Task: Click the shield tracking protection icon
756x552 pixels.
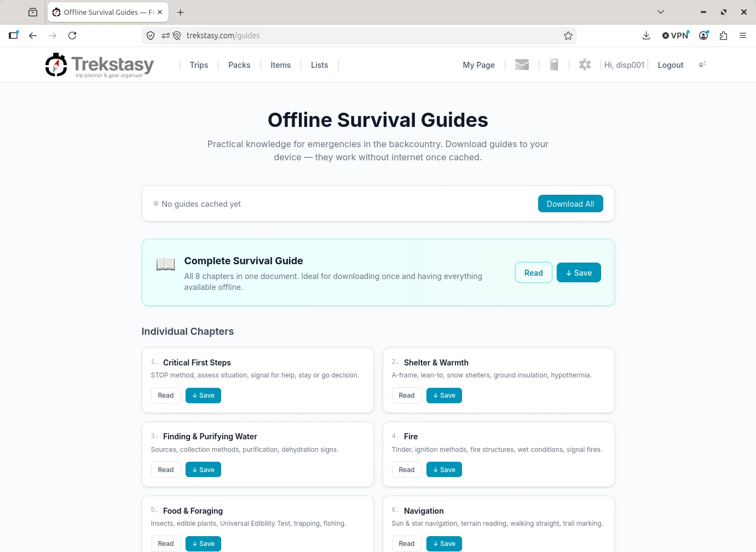Action: (x=151, y=36)
